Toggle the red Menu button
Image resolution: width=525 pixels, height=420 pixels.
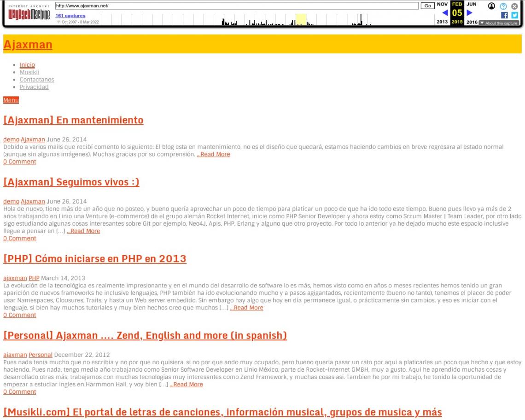pos(11,100)
